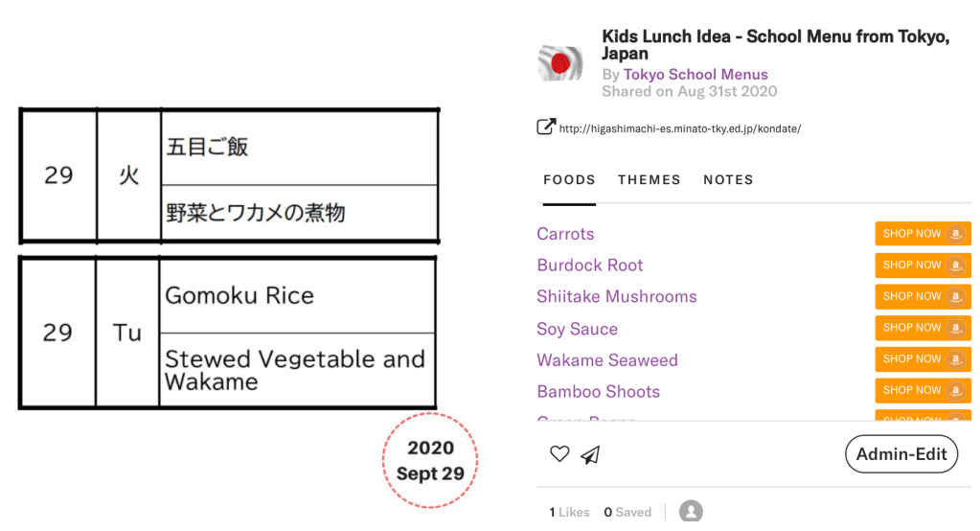Image resolution: width=980 pixels, height=531 pixels.
Task: Click Shop Now for Shiitake Mushrooms
Action: click(x=923, y=296)
